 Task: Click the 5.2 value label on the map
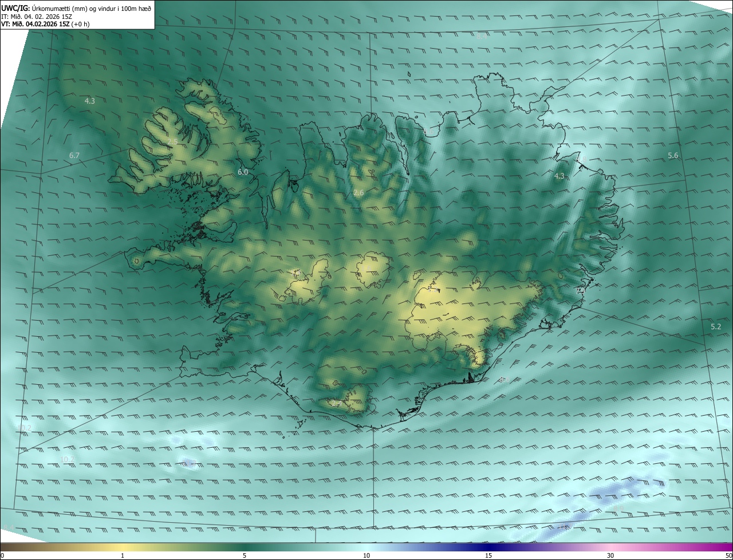point(716,326)
